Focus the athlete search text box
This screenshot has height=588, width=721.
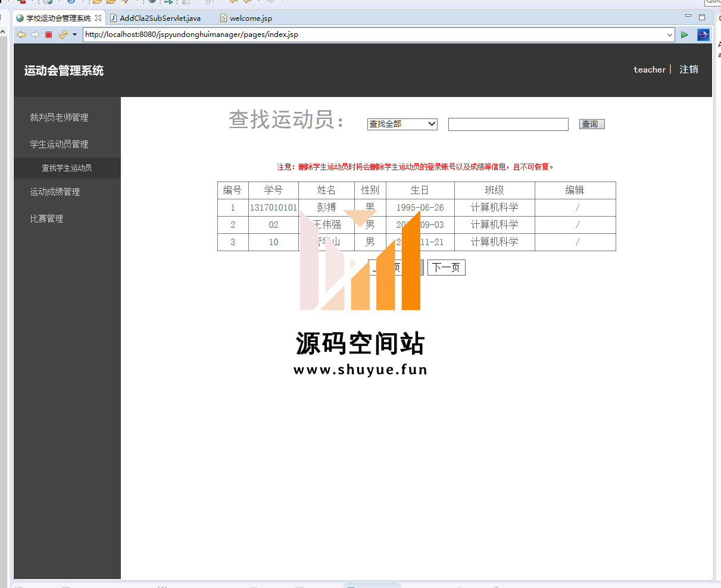(x=508, y=124)
